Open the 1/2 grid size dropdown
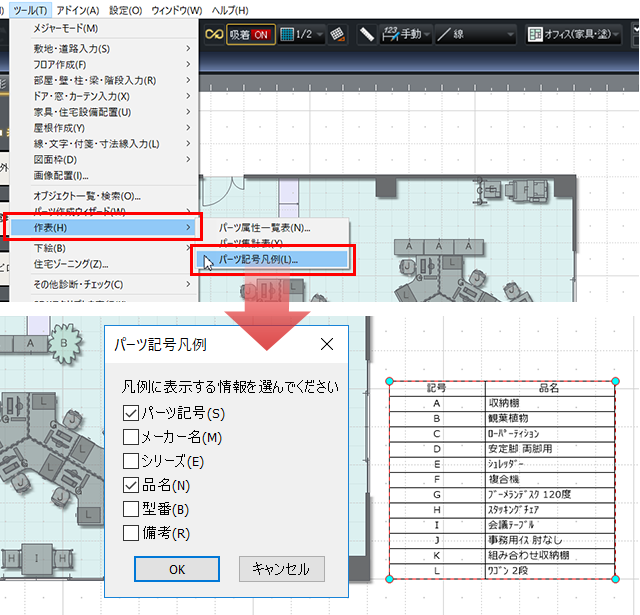 point(302,34)
